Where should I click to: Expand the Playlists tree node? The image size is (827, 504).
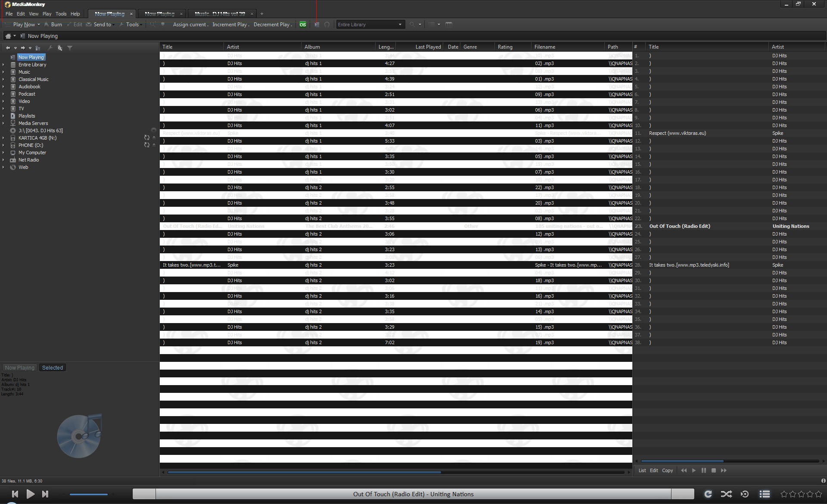[x=3, y=116]
